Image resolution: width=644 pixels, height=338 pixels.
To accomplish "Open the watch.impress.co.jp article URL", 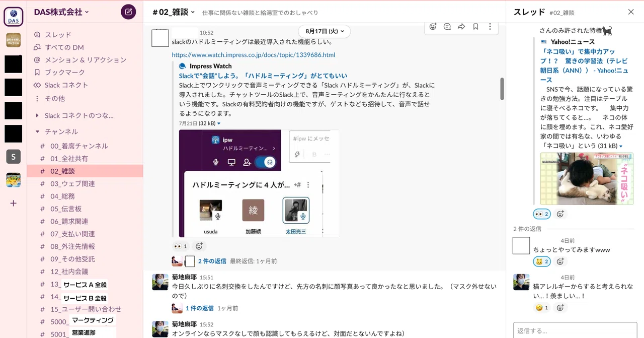I will pos(254,55).
